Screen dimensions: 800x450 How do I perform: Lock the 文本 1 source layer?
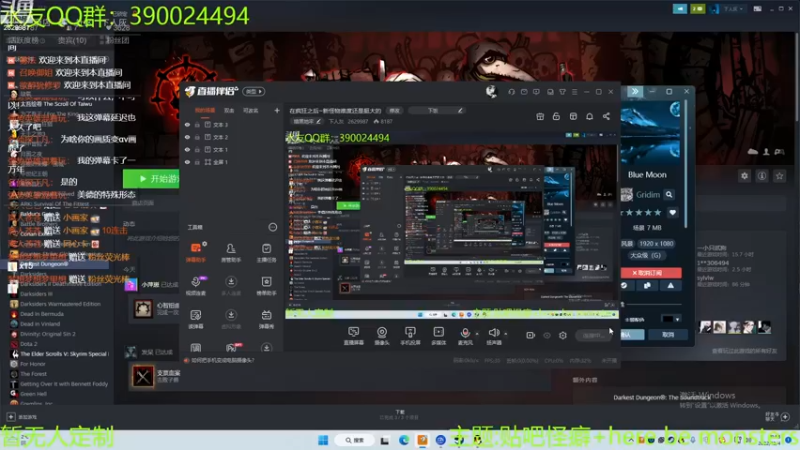click(197, 149)
